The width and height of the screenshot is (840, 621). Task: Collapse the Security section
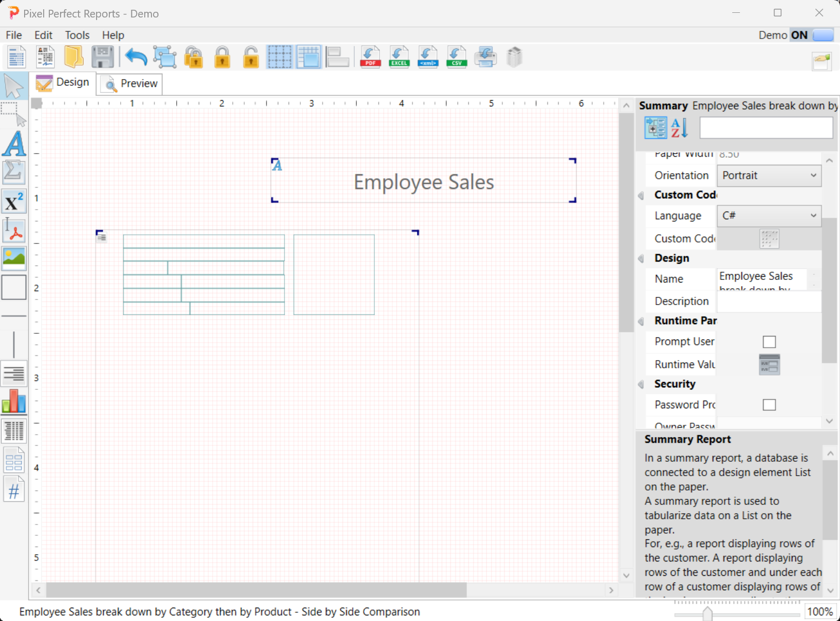point(641,384)
